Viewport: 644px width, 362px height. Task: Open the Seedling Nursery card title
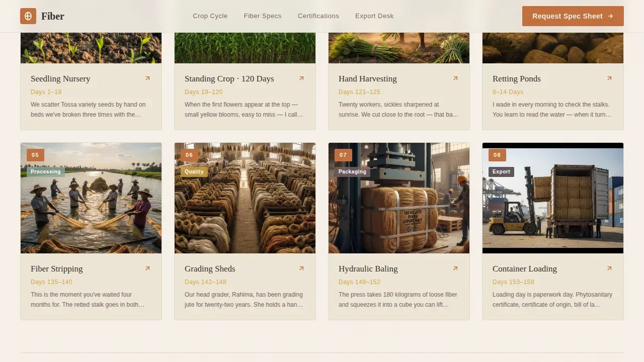tap(60, 79)
